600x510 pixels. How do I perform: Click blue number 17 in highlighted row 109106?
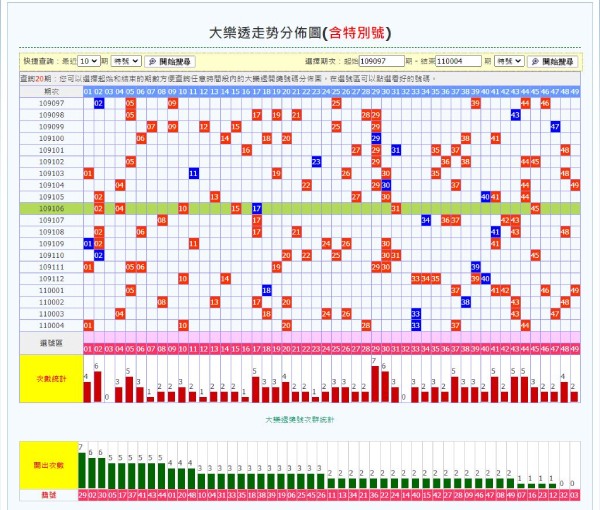[x=257, y=209]
